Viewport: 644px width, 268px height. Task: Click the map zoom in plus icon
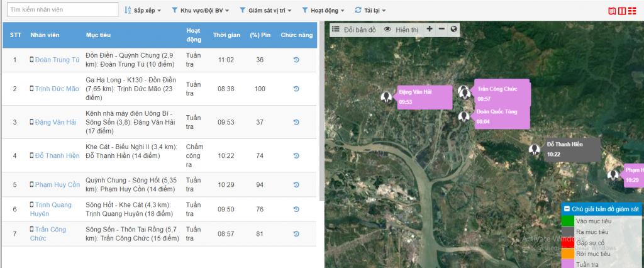point(430,29)
